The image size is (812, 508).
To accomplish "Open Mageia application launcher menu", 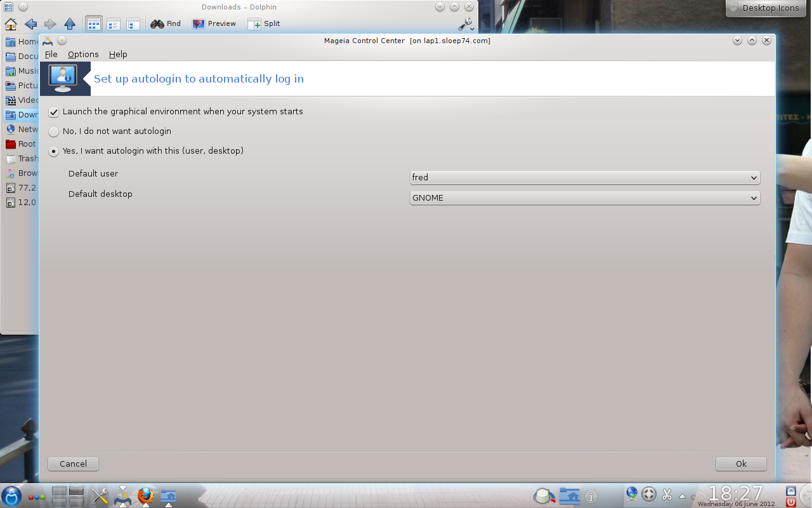I will click(x=11, y=496).
